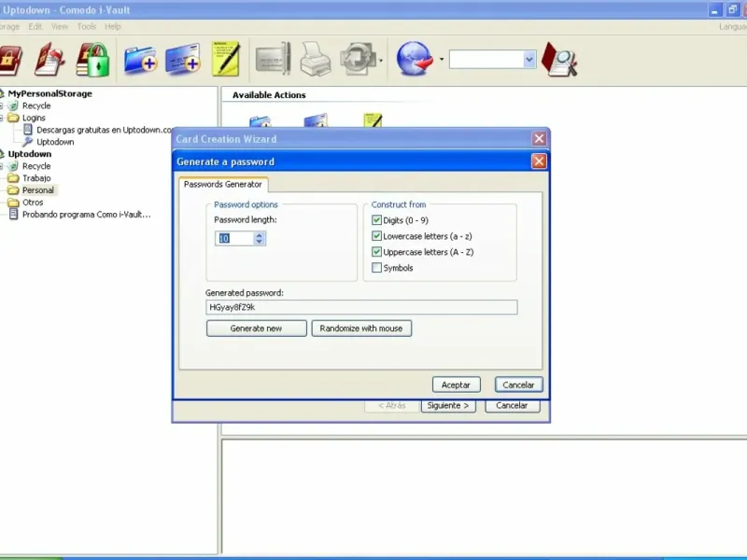Uncheck Digits (0 - 9) checkbox
747x560 pixels.
(376, 220)
